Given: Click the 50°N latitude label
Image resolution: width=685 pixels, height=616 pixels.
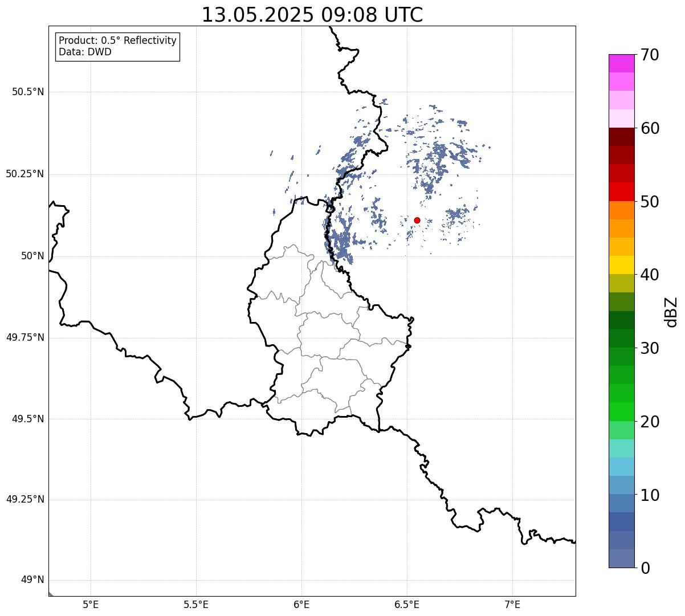Looking at the screenshot, I should click(32, 256).
